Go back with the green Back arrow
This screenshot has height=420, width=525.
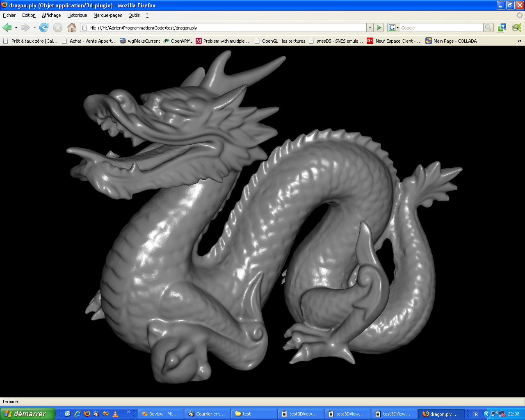(x=7, y=27)
